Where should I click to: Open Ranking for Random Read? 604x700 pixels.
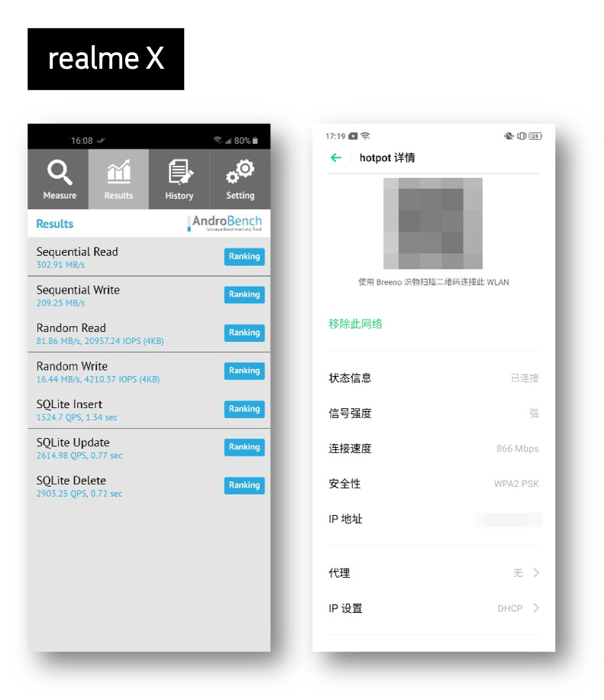244,333
